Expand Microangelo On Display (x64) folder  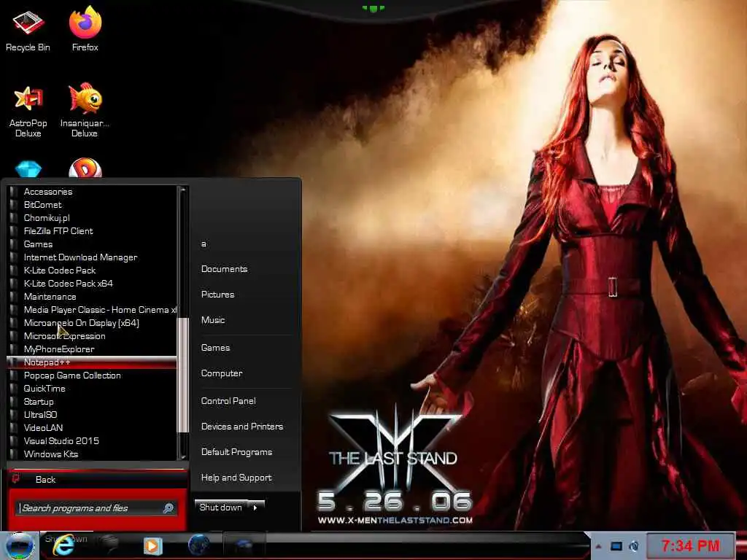(x=91, y=323)
